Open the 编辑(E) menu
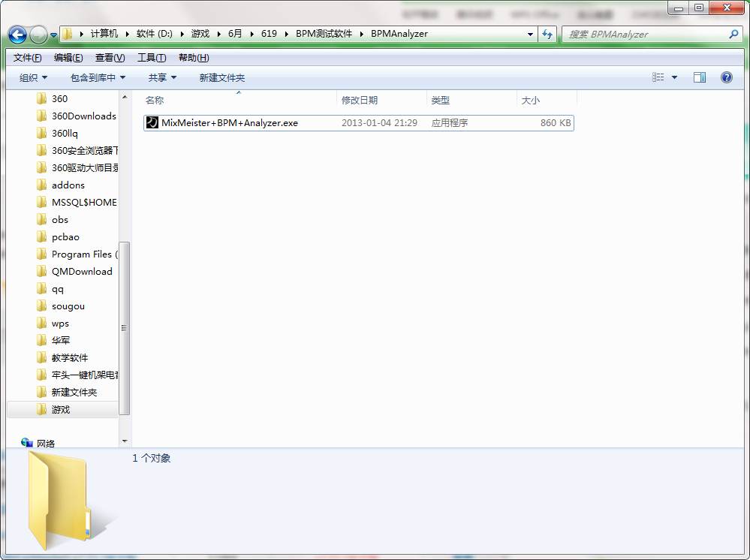The width and height of the screenshot is (750, 560). [68, 58]
